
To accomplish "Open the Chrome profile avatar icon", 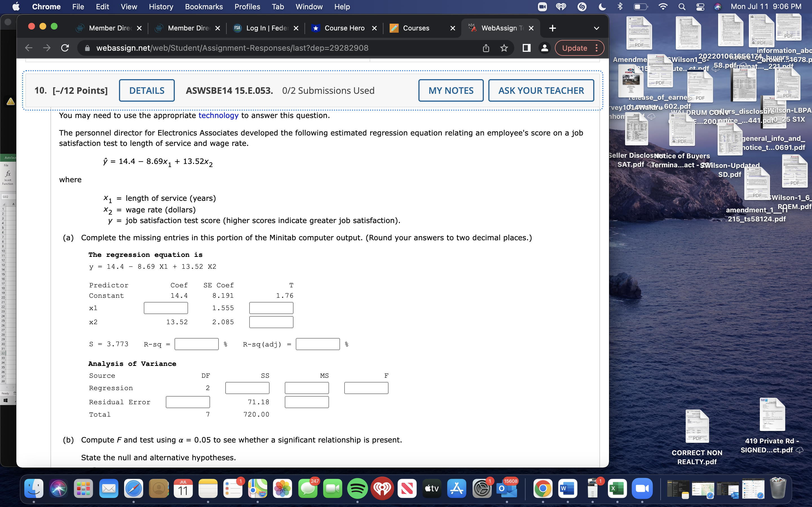I will (544, 48).
